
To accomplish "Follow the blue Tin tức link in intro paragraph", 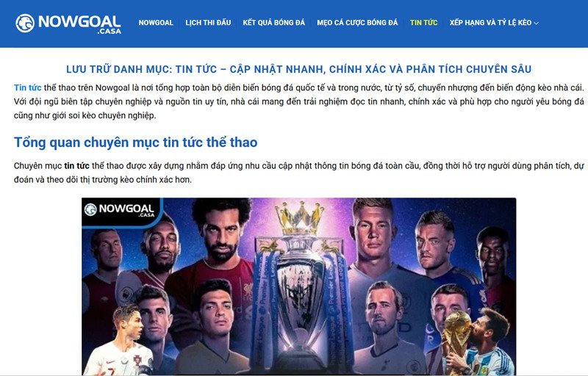I will pyautogui.click(x=27, y=87).
